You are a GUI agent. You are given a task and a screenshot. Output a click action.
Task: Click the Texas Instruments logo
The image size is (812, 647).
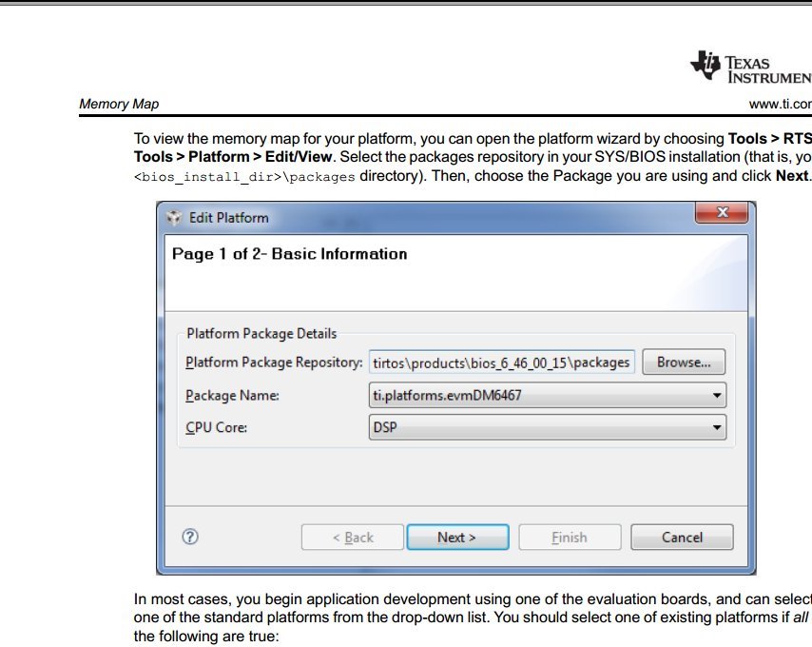[751, 68]
